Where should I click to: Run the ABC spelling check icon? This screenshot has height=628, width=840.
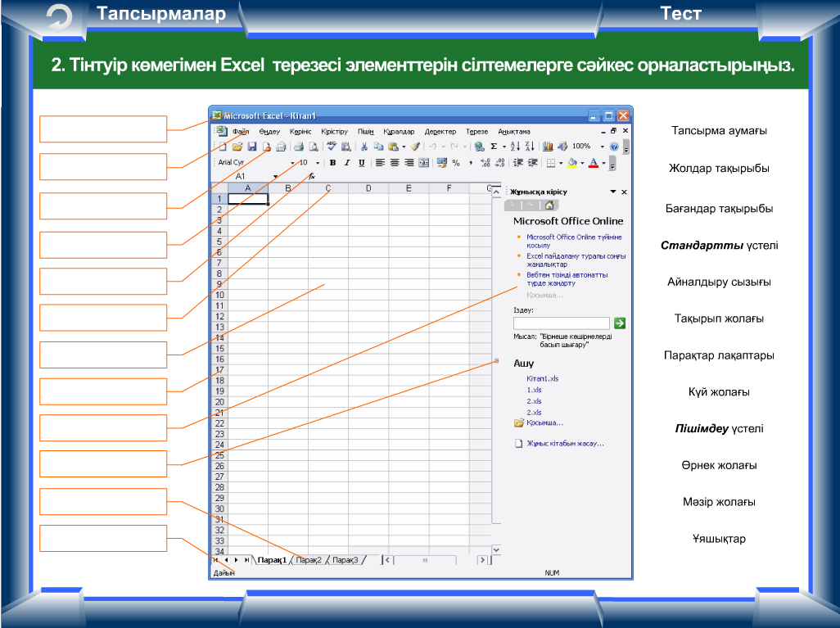click(332, 146)
